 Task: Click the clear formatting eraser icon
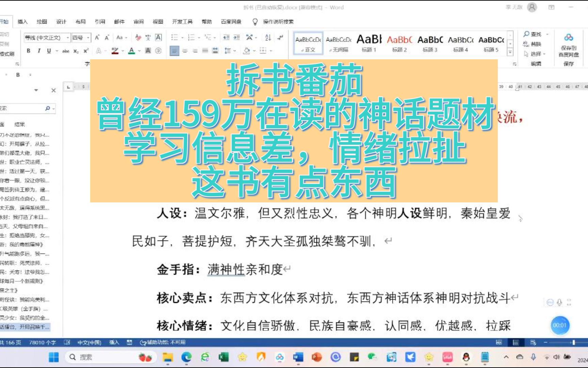click(x=138, y=37)
